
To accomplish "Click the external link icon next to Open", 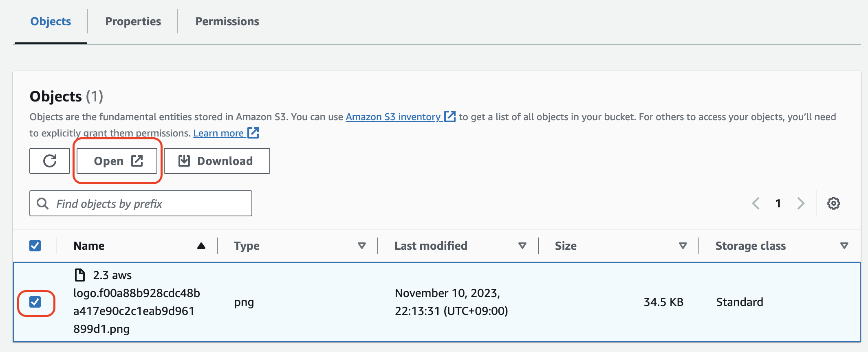I will (136, 161).
